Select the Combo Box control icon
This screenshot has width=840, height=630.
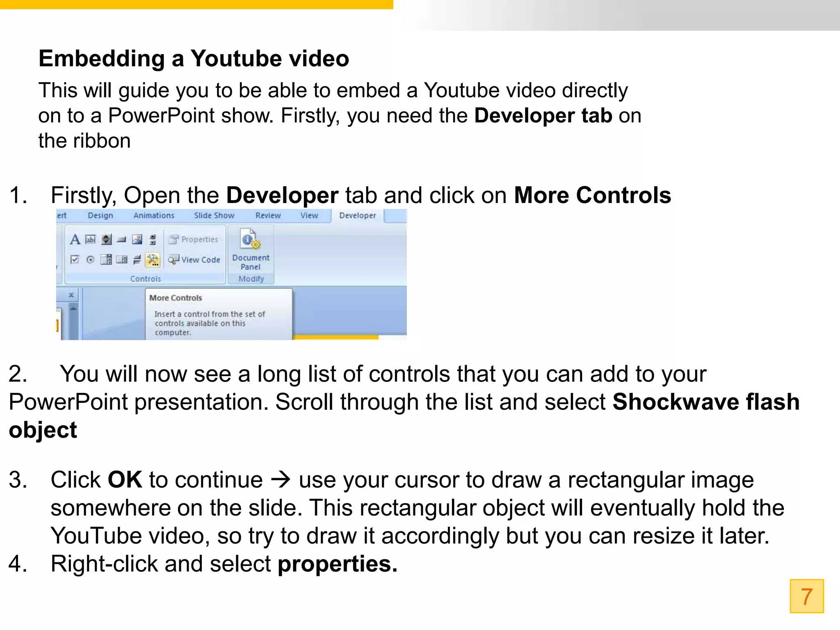click(x=106, y=259)
